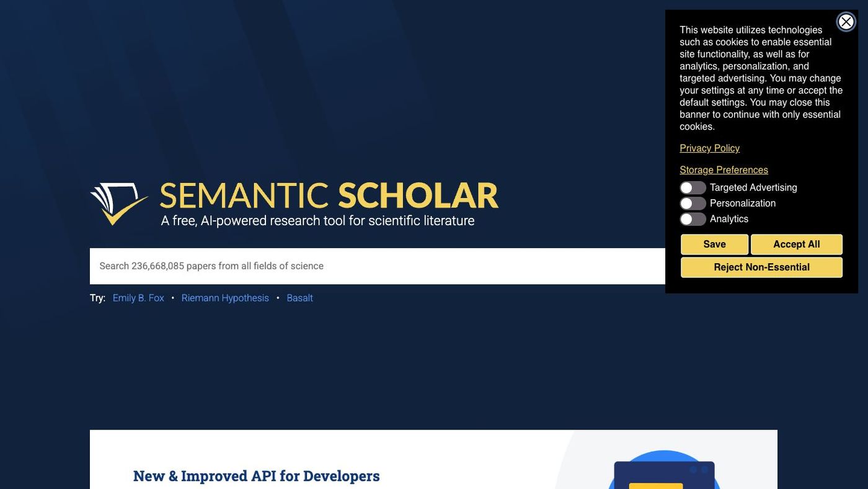Screen dimensions: 868x489
Task: Try the Basalt search suggestion
Action: (x=299, y=298)
